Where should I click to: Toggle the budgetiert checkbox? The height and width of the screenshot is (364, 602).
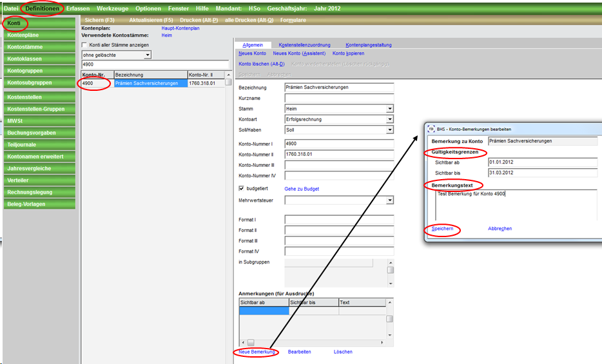(241, 188)
